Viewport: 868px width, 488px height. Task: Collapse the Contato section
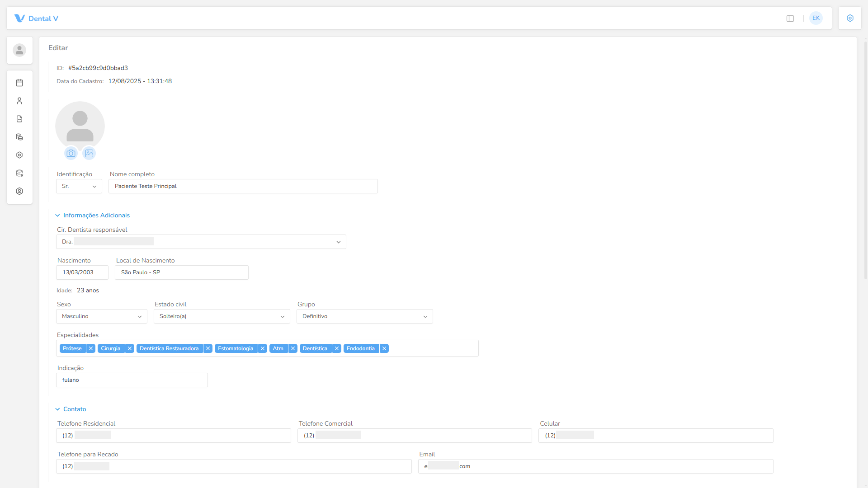pos(71,409)
